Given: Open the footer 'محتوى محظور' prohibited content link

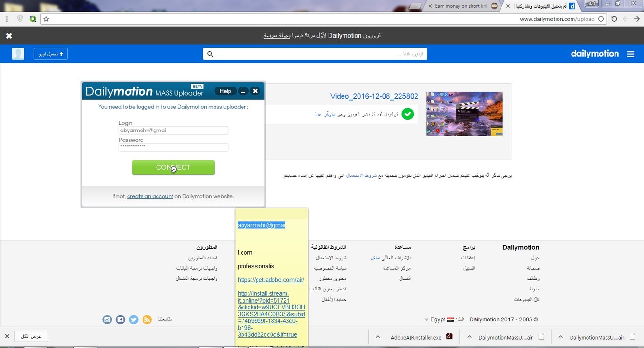Looking at the screenshot, I should (332, 279).
